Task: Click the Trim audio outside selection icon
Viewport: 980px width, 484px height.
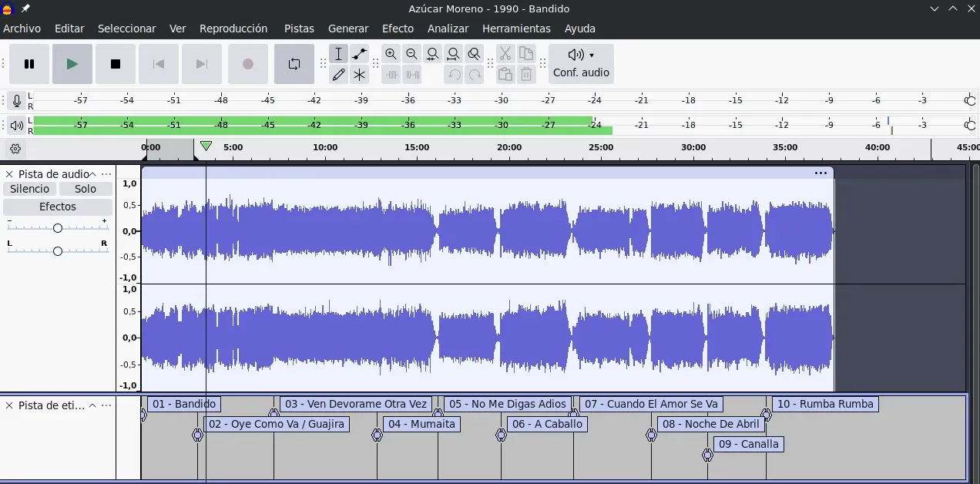Action: click(391, 75)
